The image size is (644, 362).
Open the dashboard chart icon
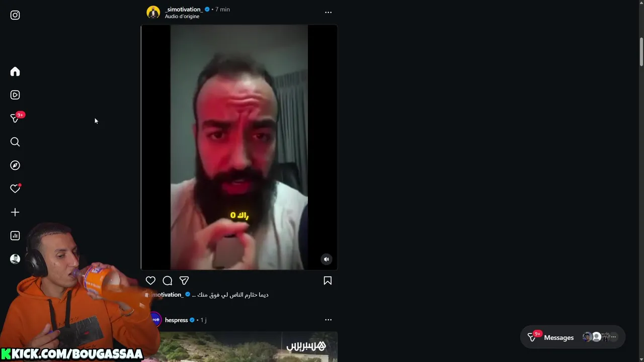pos(15,235)
